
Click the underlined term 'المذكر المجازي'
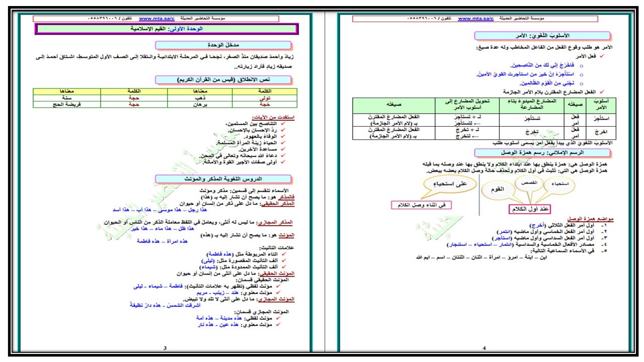[x=276, y=222]
